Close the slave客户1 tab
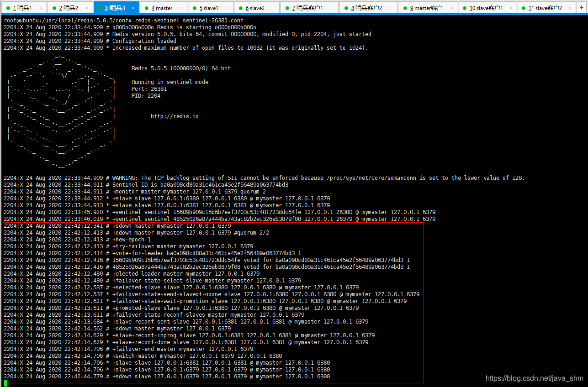 point(512,8)
